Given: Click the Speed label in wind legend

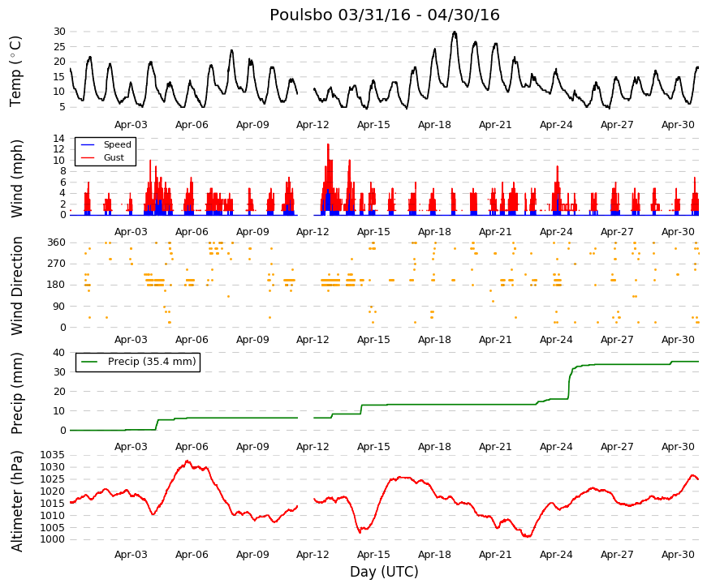Looking at the screenshot, I should point(117,144).
